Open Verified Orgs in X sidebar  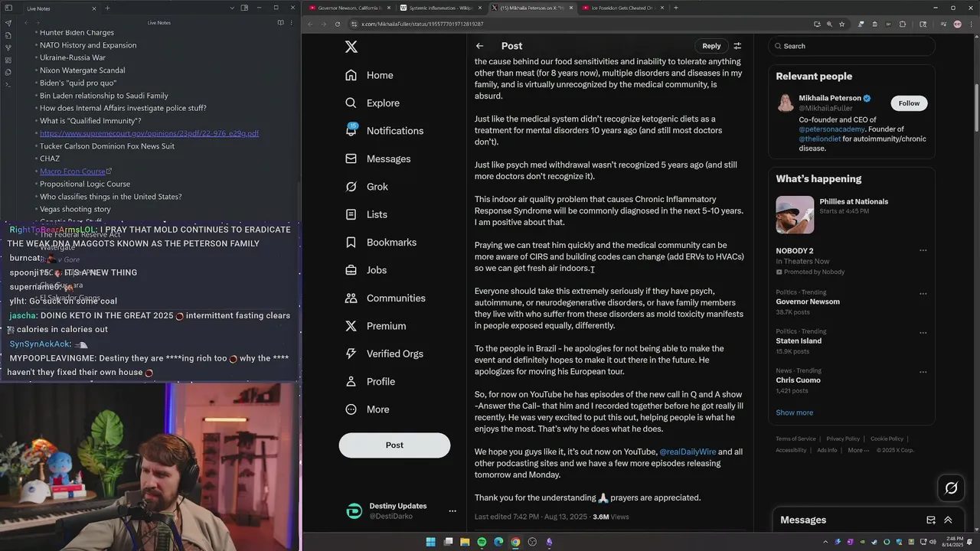point(384,354)
